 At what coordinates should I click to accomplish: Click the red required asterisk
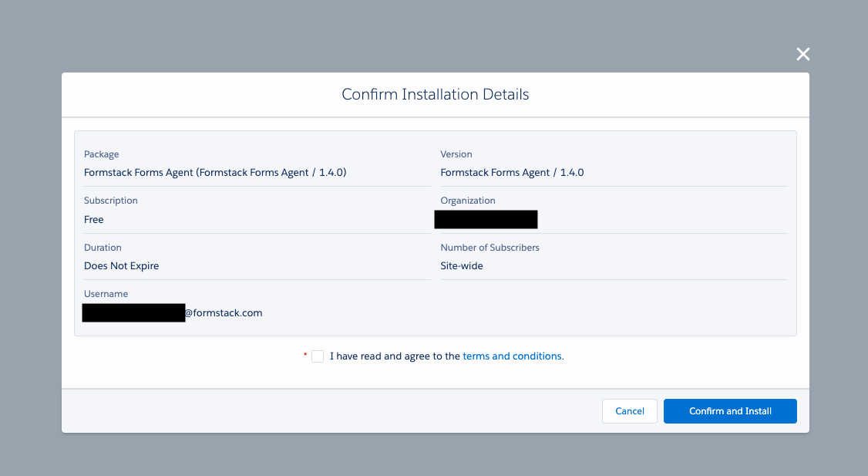[305, 356]
